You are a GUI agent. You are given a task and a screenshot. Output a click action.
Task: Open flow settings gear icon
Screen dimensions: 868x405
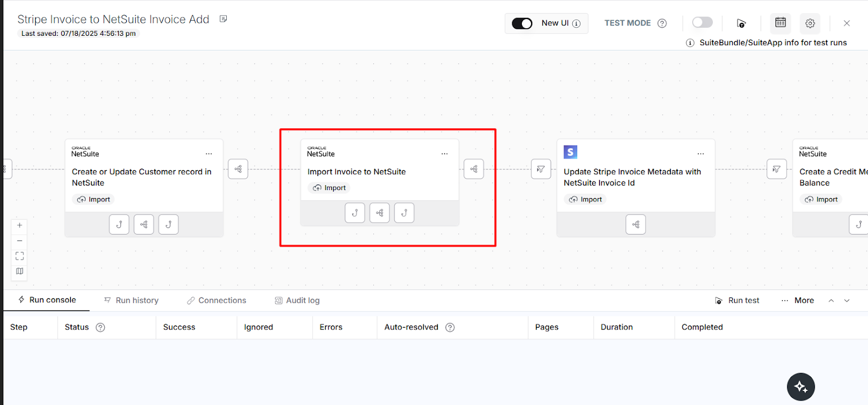(810, 23)
